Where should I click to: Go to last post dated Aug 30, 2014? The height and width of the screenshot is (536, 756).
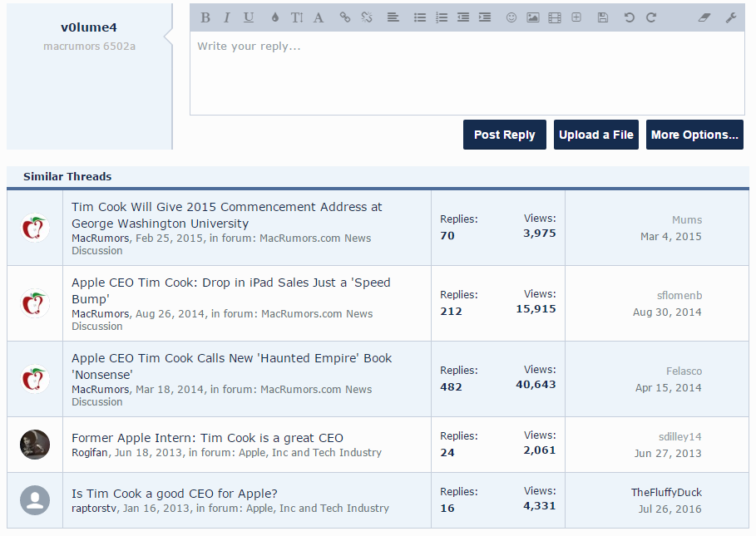667,312
